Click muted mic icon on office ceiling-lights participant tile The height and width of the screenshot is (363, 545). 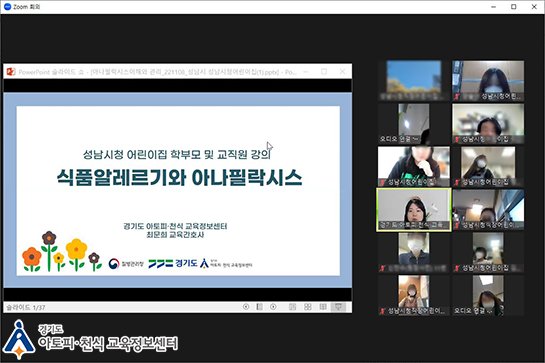(457, 182)
